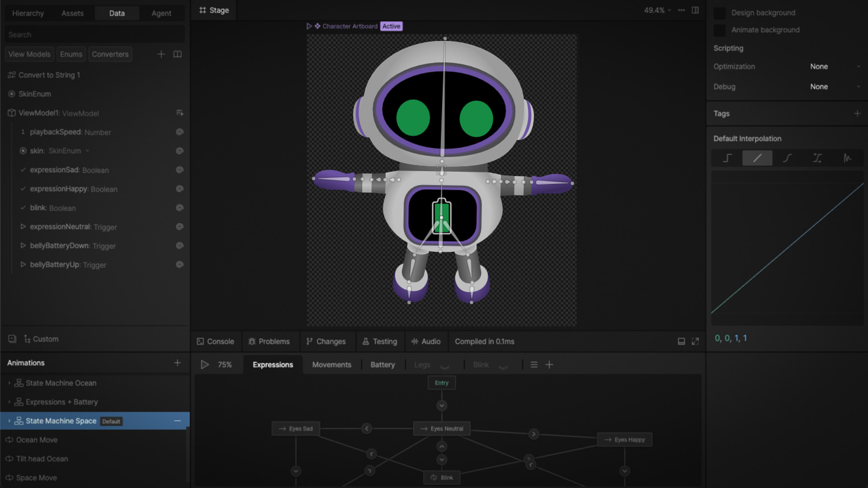Select the linear interpolation icon
Viewport: 868px width, 488px height.
pos(757,158)
